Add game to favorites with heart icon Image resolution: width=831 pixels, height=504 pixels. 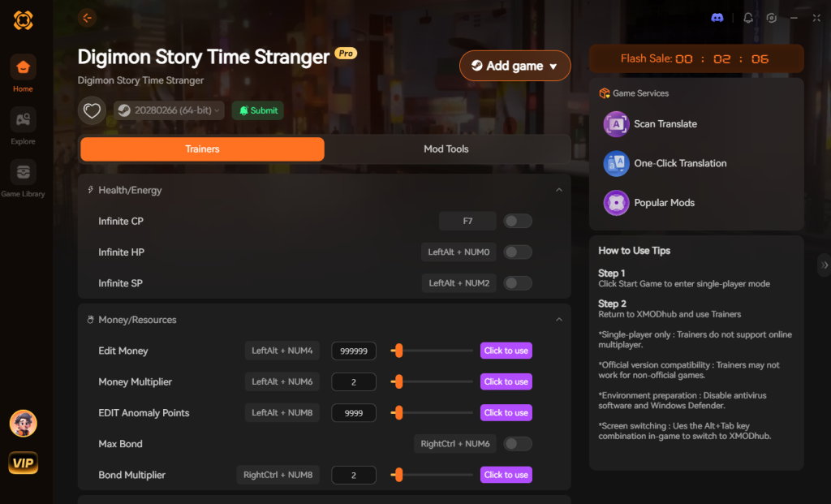92,110
